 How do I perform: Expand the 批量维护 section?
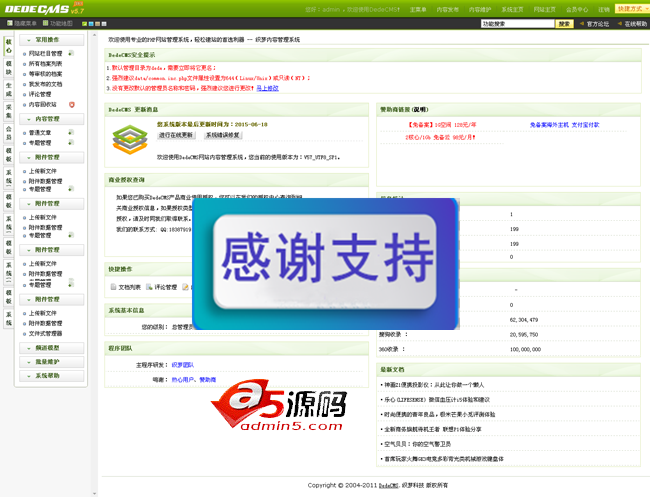click(x=51, y=362)
